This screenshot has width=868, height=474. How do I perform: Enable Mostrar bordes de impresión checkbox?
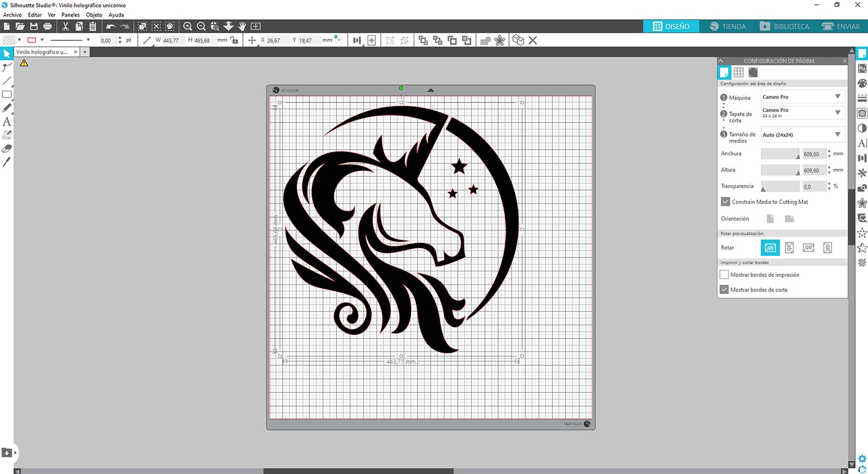coord(724,275)
